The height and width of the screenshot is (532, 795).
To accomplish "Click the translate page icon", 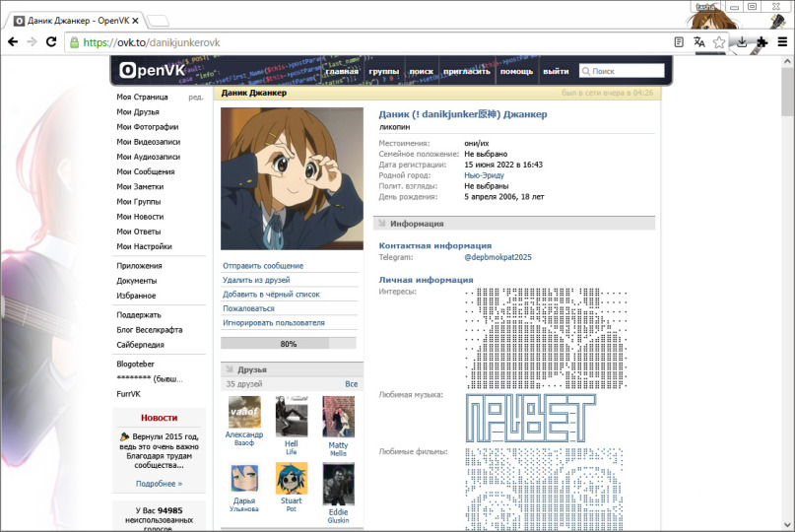I will [699, 42].
